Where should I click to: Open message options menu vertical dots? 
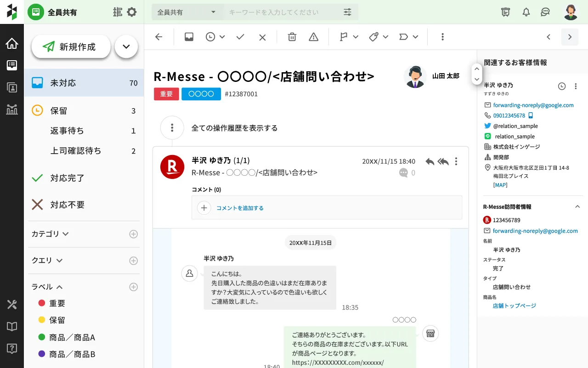456,161
